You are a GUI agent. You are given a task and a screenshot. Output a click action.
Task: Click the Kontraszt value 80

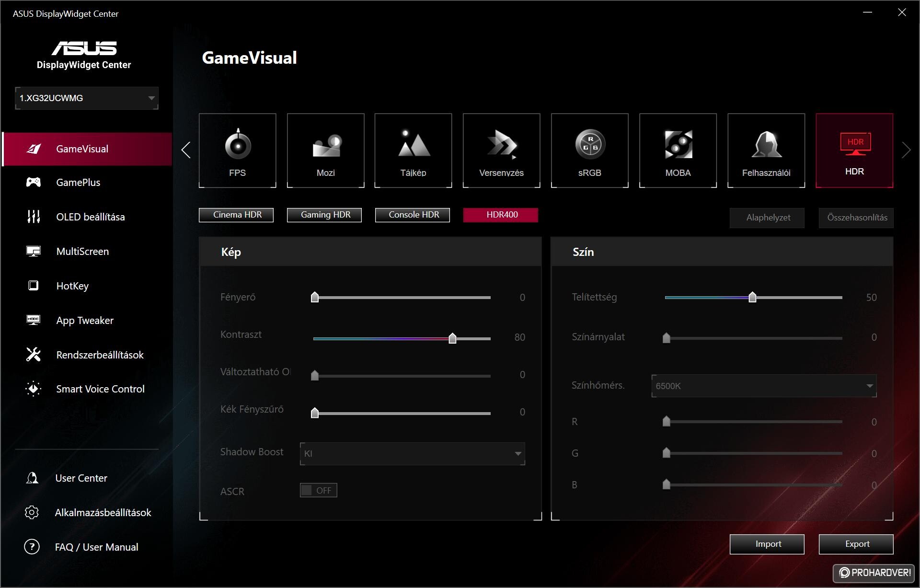520,337
